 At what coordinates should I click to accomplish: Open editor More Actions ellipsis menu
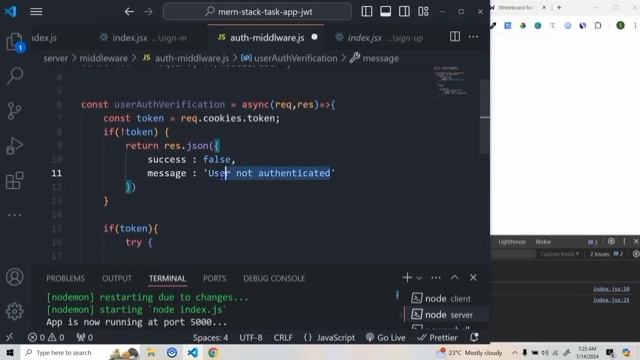tap(473, 37)
